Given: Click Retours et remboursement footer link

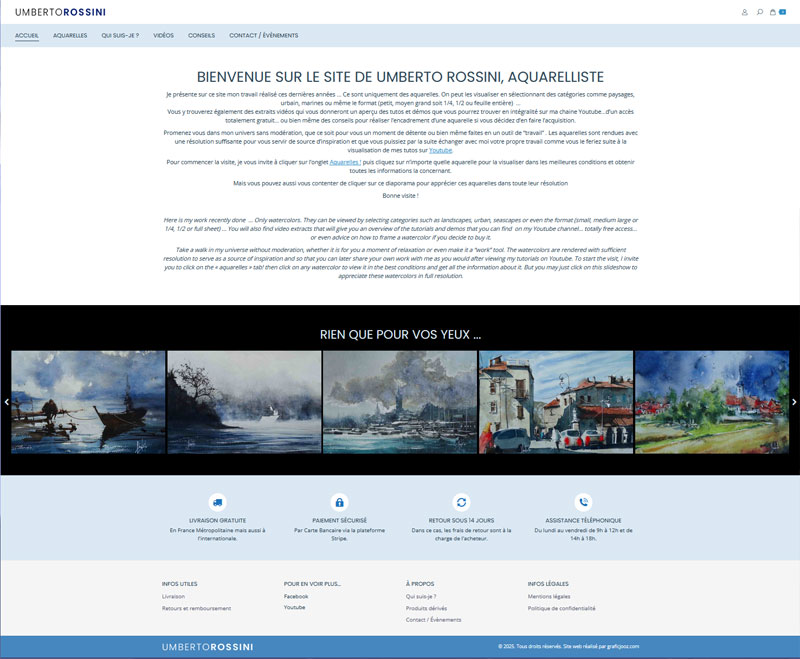Looking at the screenshot, I should 196,608.
